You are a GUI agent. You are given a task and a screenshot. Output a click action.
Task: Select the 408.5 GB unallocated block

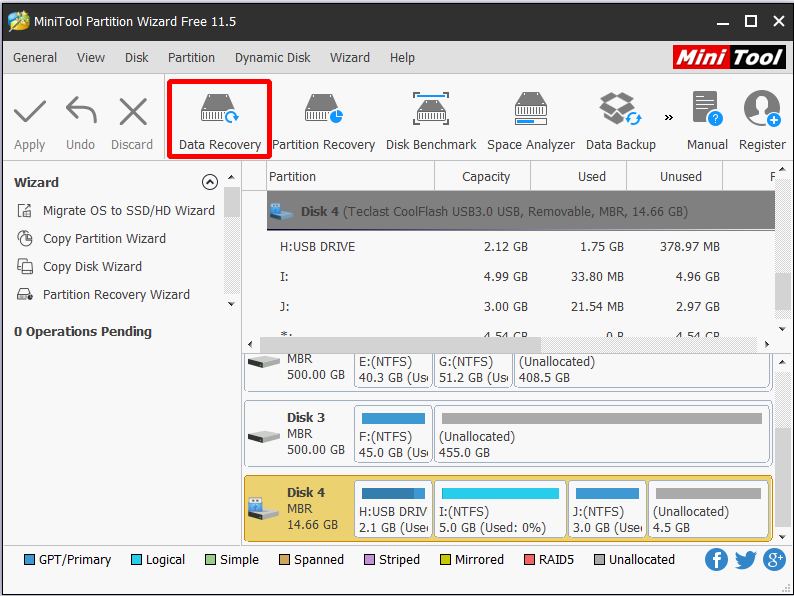coord(641,370)
